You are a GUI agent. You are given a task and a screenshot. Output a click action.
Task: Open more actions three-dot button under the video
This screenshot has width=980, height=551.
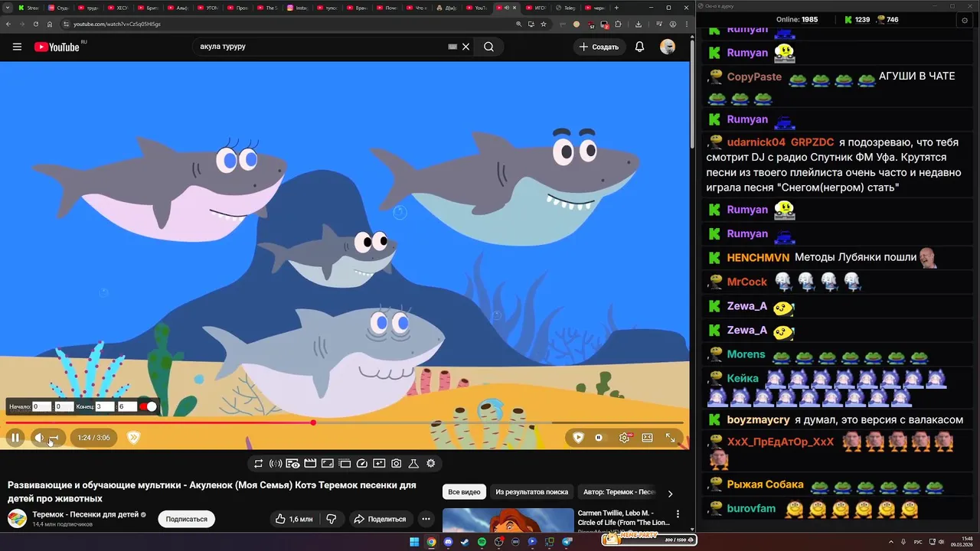[x=426, y=519]
